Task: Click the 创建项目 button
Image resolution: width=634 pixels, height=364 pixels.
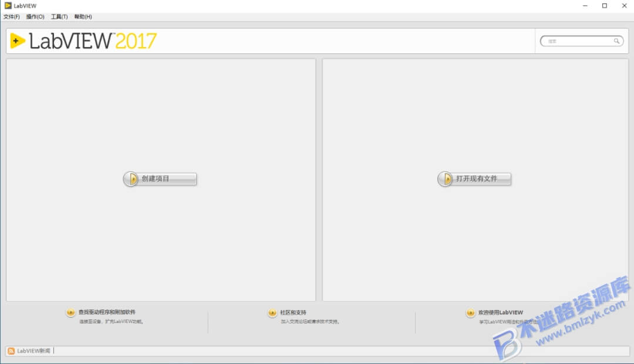Action: point(160,178)
